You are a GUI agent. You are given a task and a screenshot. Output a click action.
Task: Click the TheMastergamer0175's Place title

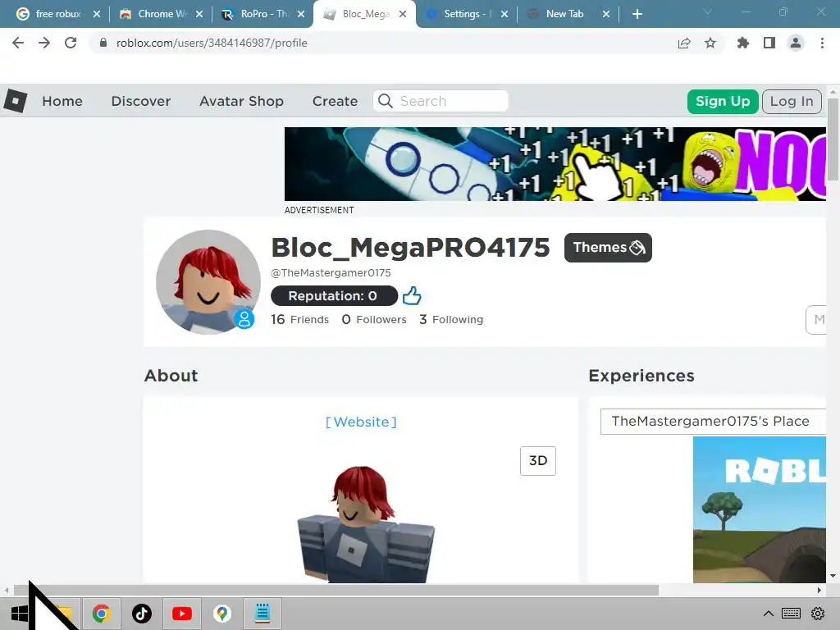710,421
